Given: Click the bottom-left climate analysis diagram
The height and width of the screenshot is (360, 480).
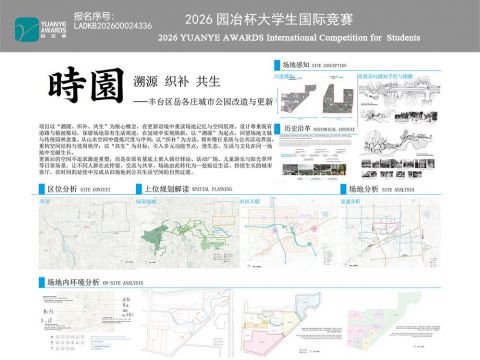Looking at the screenshot, I should tap(87, 322).
